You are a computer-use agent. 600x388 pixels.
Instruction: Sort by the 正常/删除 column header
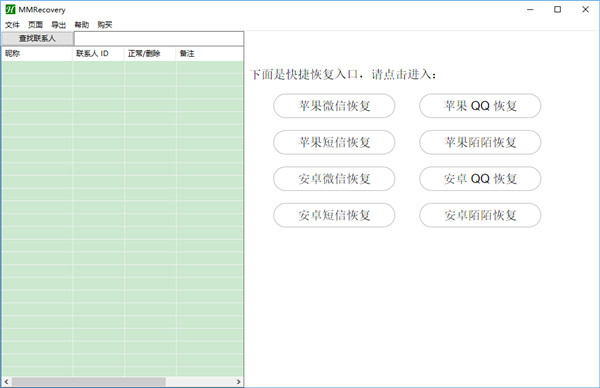pos(150,54)
